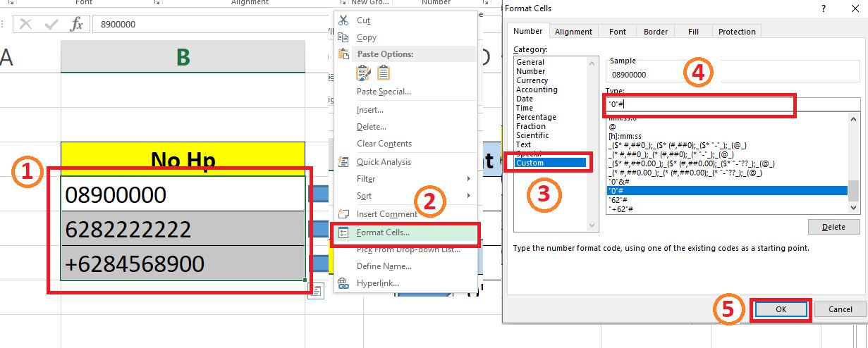The width and height of the screenshot is (868, 348).
Task: Click the No Hp header cell
Action: [183, 159]
